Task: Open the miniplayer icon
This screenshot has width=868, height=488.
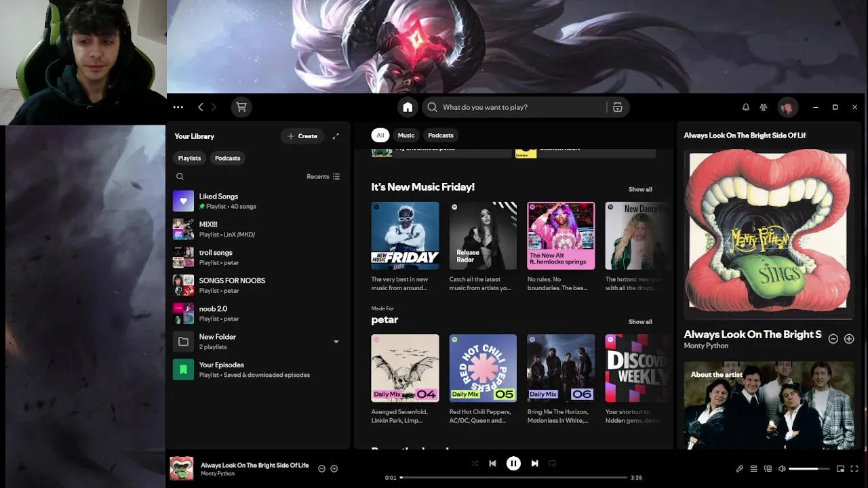Action: 840,468
